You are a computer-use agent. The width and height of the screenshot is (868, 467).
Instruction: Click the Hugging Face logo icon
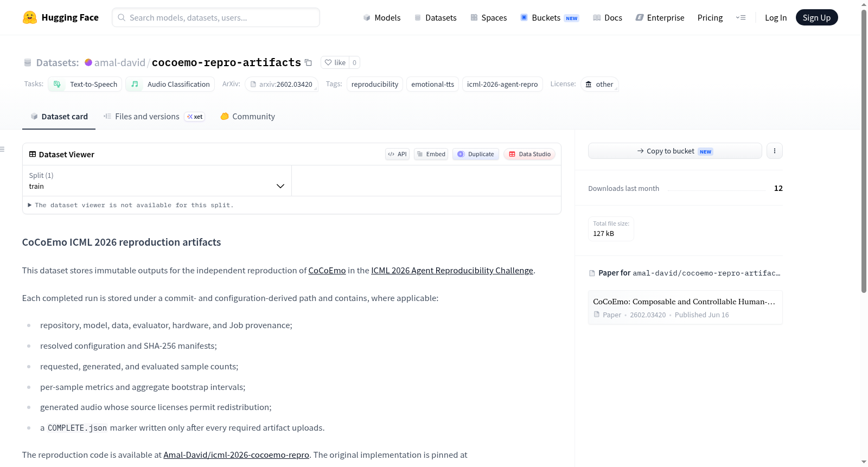30,17
